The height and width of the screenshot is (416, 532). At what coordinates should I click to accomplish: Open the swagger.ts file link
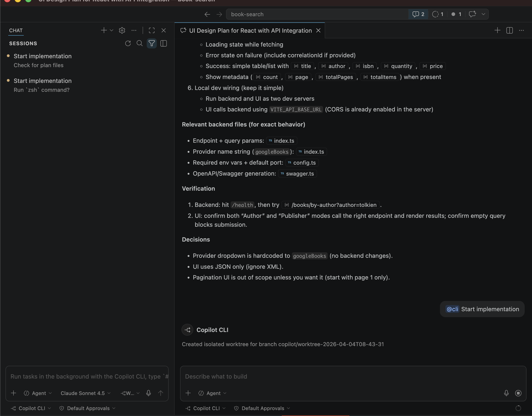click(298, 174)
